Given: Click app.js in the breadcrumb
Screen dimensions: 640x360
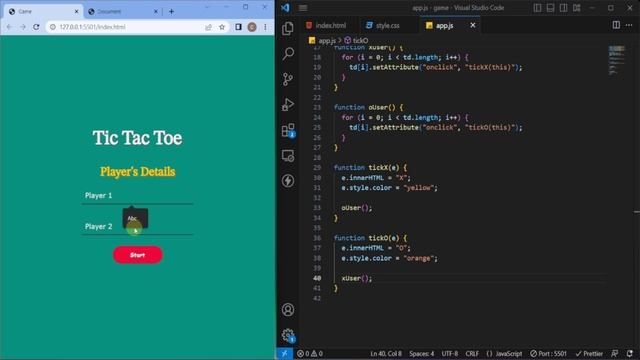Looking at the screenshot, I should click(x=327, y=40).
